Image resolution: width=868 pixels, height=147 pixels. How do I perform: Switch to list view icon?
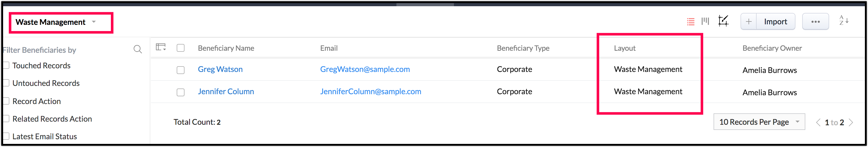(x=691, y=22)
